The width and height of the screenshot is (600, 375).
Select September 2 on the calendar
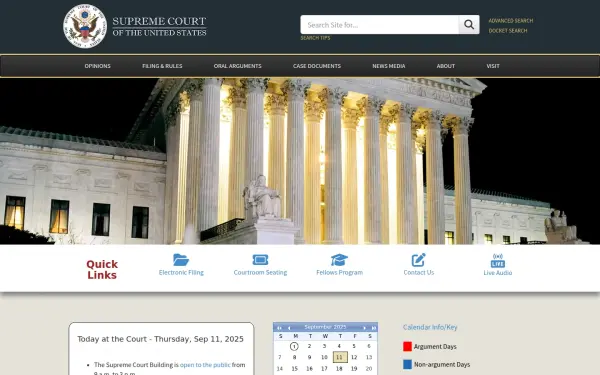[x=310, y=346]
